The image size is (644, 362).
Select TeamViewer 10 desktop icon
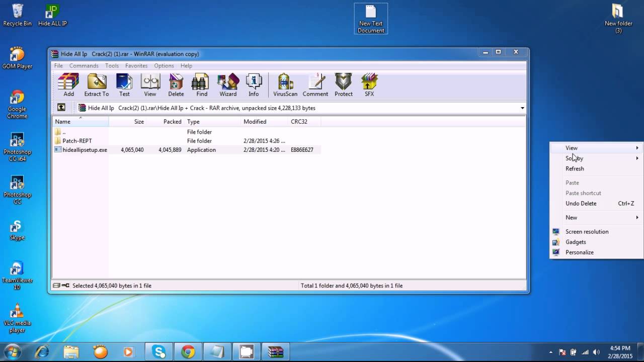(x=17, y=276)
